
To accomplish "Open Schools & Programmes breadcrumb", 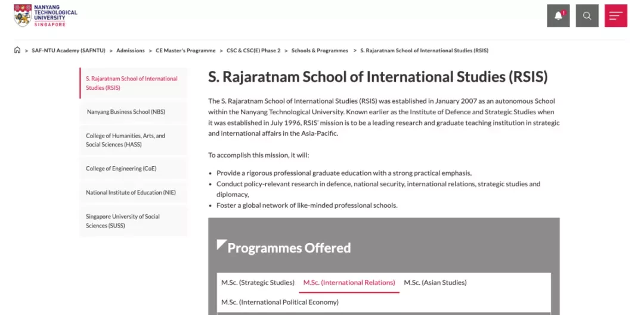I will tap(320, 51).
